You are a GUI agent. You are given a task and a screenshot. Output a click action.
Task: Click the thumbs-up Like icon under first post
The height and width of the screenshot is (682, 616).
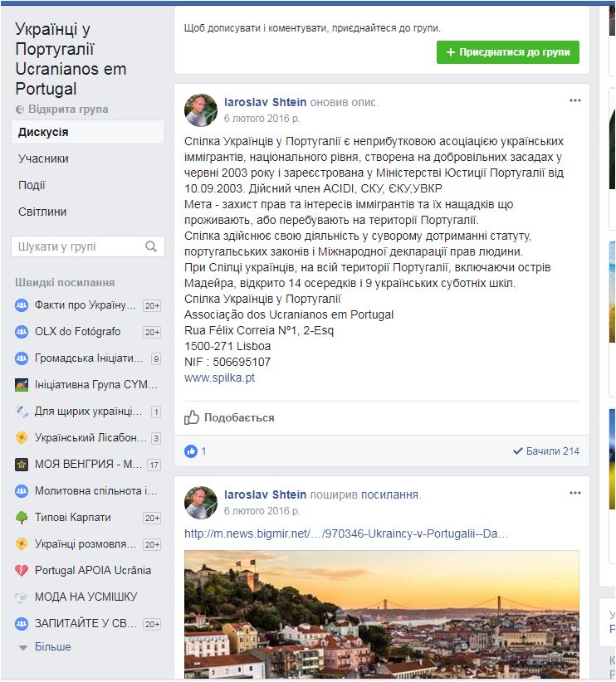192,417
